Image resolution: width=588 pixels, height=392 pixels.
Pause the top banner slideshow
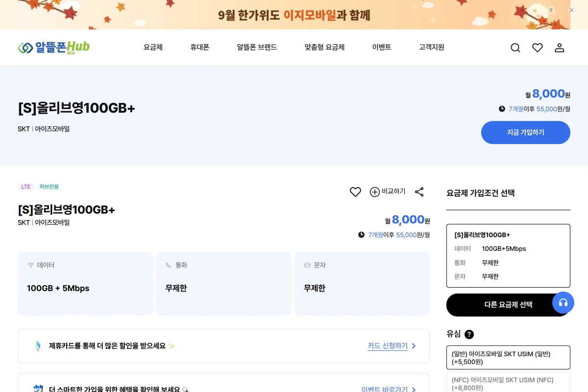click(x=551, y=10)
